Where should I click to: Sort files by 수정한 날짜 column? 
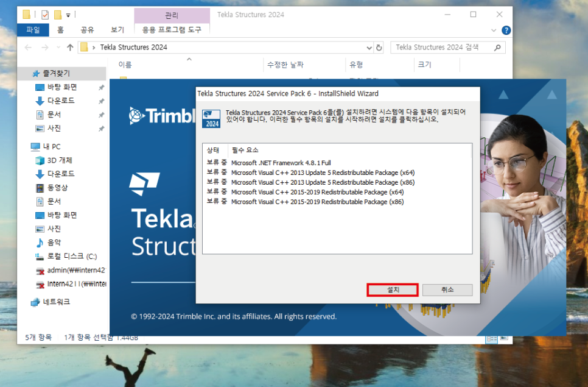285,65
